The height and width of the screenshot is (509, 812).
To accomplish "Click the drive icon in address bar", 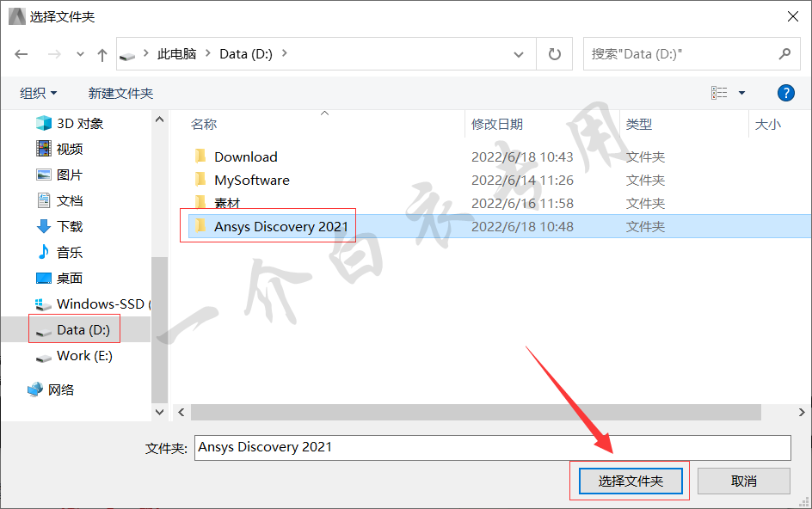I will coord(127,55).
